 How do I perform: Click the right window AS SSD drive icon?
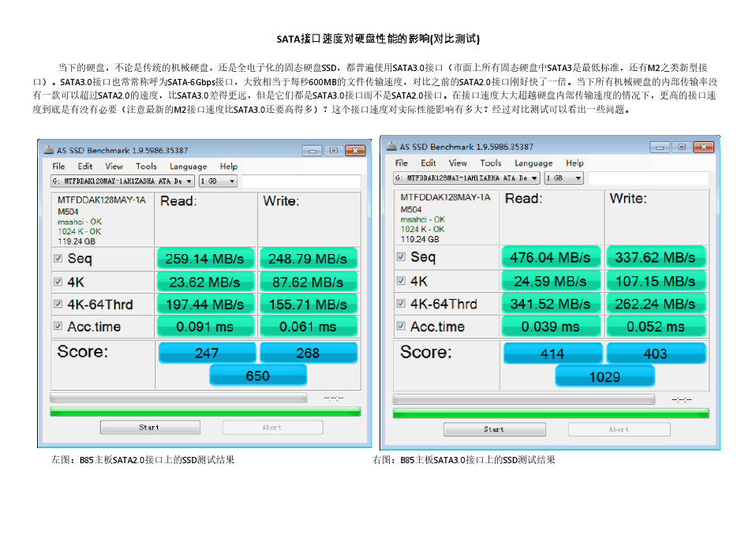(x=391, y=145)
